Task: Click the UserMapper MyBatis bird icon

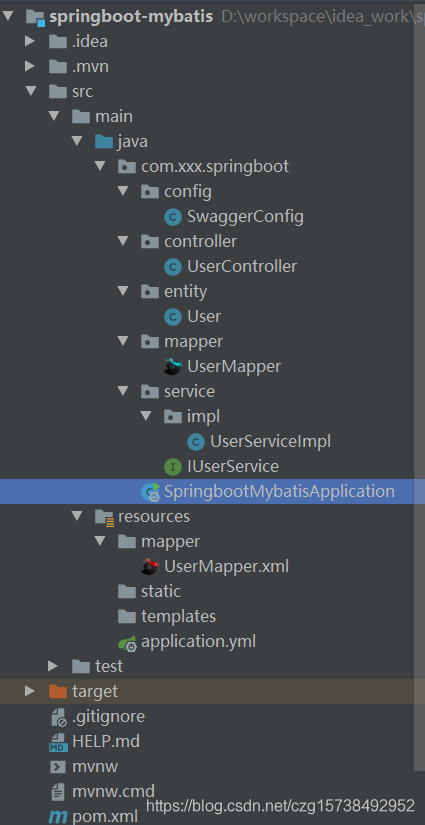Action: 173,366
